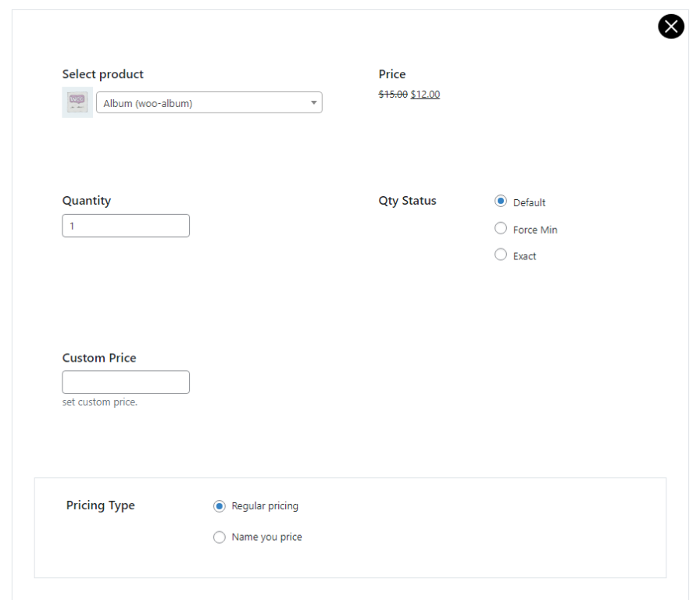This screenshot has height=600, width=700.
Task: Click the 'Album (woo-album)' text in product selector
Action: click(148, 103)
